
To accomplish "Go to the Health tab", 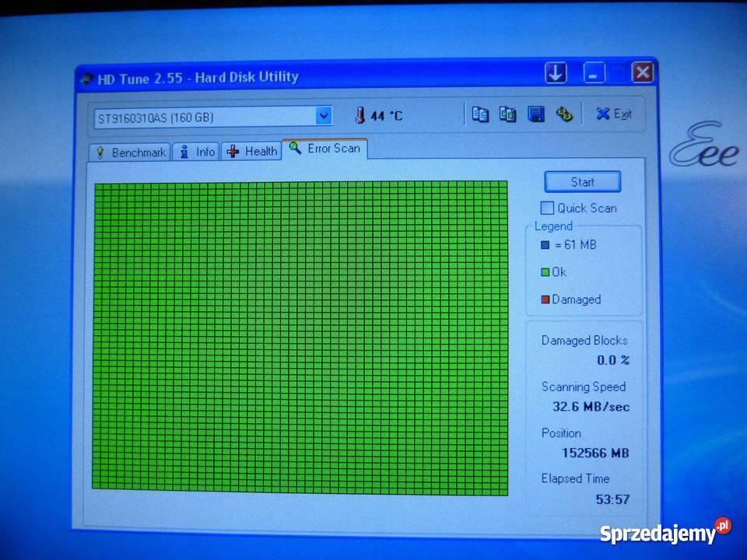I will tap(252, 152).
